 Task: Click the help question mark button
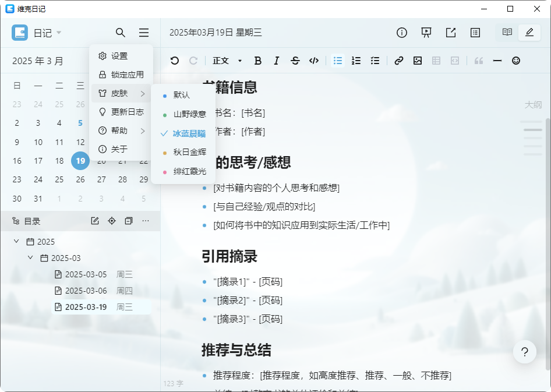point(525,352)
